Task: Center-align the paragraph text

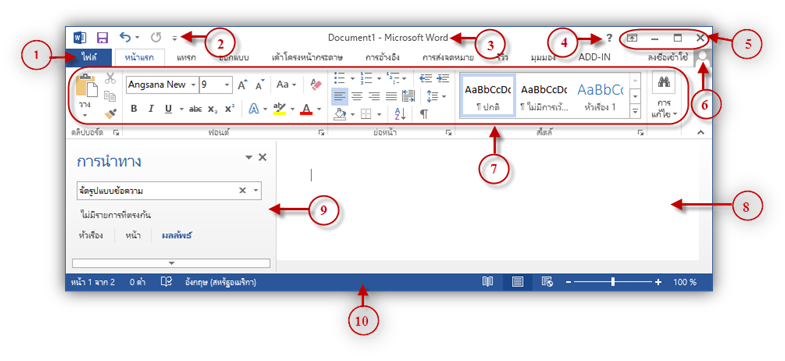Action: 357,96
